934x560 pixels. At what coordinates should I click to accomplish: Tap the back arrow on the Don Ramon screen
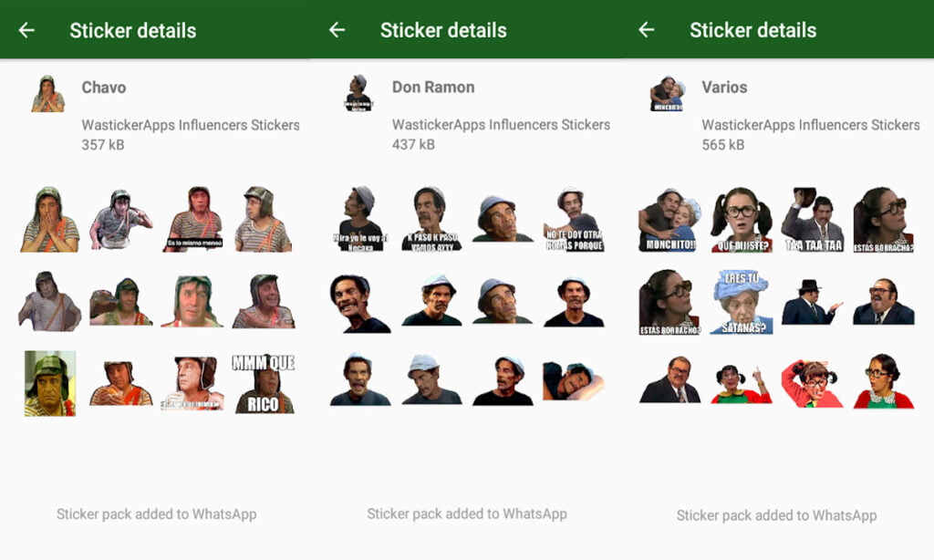click(337, 30)
